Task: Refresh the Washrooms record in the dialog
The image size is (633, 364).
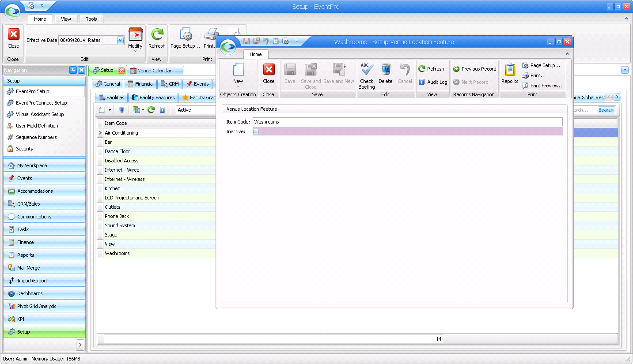Action: coord(431,69)
